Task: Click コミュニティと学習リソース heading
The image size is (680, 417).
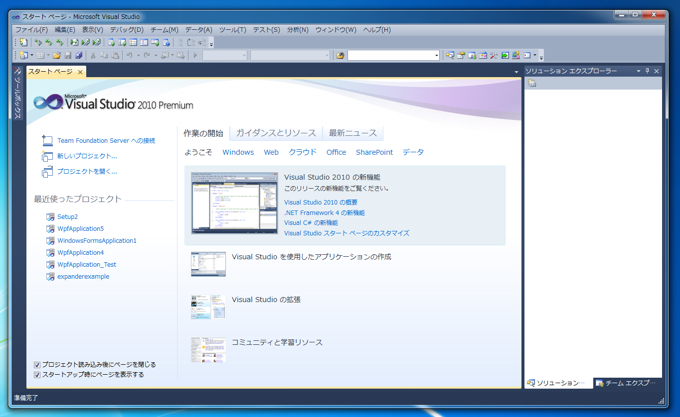Action: pos(277,342)
